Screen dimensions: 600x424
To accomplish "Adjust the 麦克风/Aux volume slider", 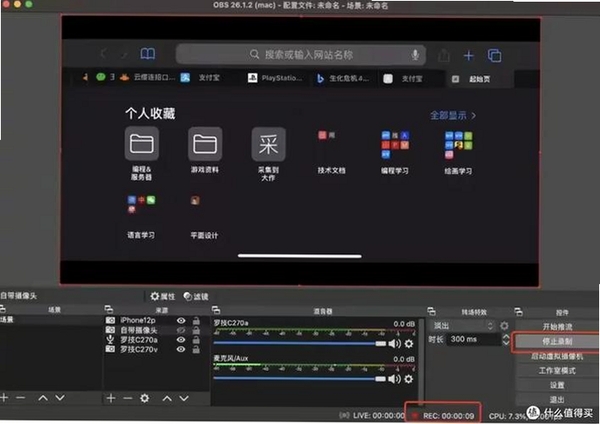I will click(x=300, y=379).
